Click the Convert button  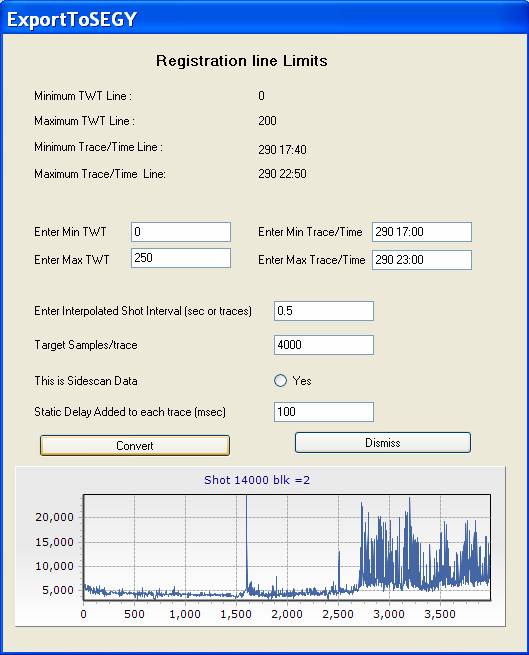[x=135, y=445]
